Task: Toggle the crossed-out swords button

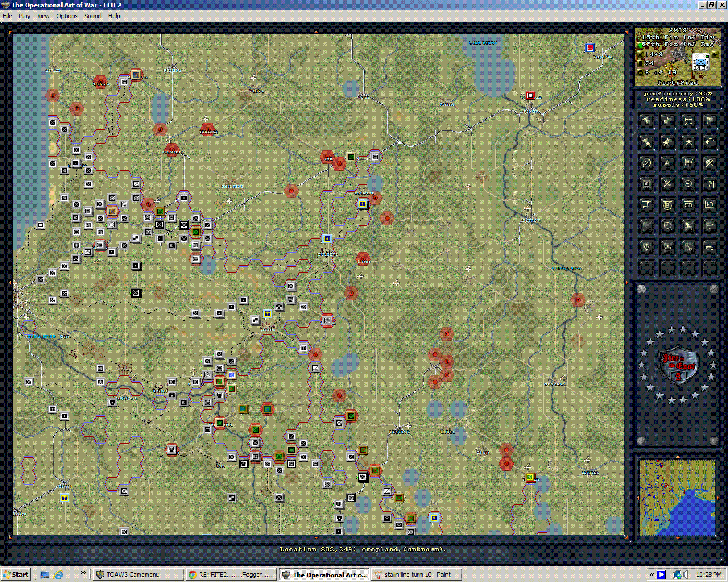Action: (667, 184)
